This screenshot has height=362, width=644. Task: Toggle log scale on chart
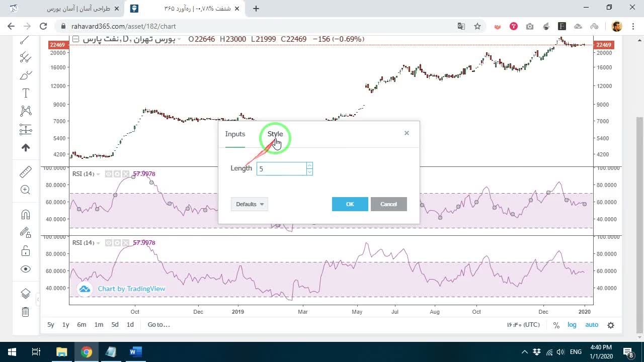[x=572, y=325]
